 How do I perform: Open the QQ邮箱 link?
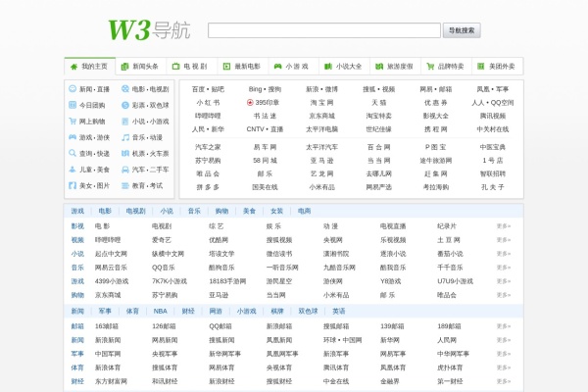tap(220, 326)
